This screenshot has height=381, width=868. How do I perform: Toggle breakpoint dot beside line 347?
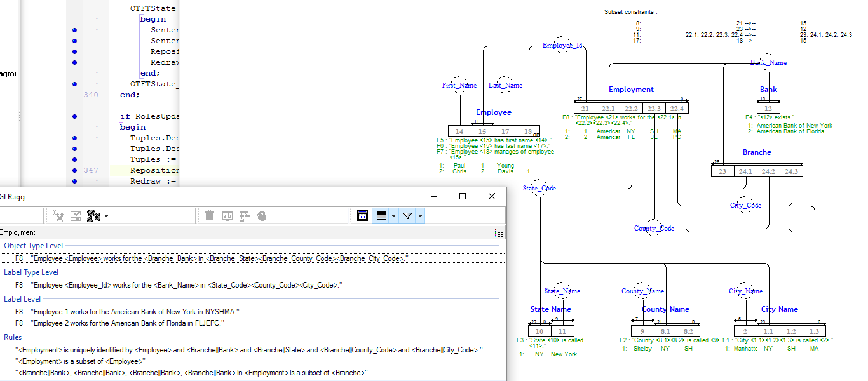(x=75, y=170)
